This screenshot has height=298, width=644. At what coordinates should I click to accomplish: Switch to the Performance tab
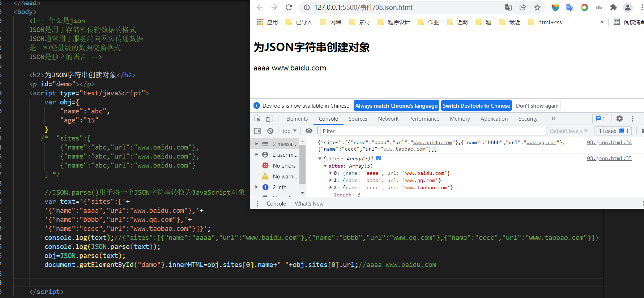pos(424,118)
